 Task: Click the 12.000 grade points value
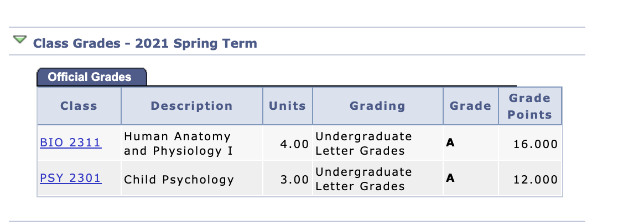[x=536, y=180]
